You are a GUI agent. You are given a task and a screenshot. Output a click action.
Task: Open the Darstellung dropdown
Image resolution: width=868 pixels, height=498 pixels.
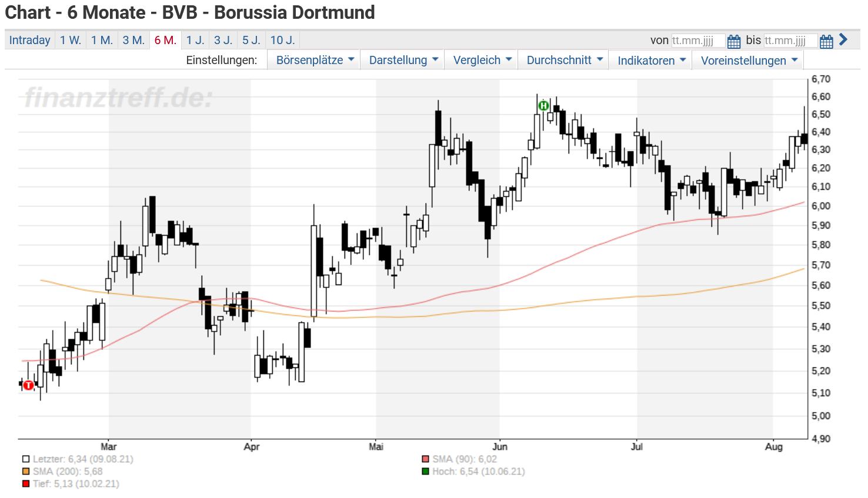(x=402, y=60)
